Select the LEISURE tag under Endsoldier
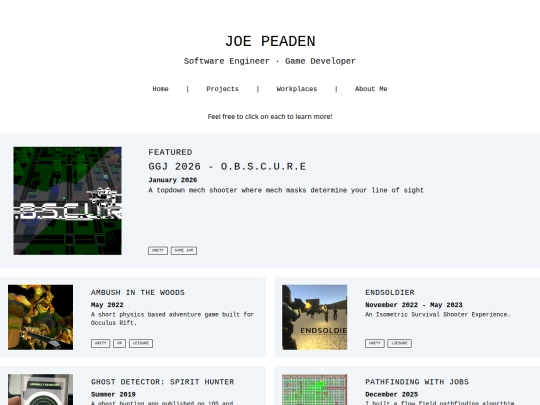This screenshot has width=540, height=405. coord(399,343)
